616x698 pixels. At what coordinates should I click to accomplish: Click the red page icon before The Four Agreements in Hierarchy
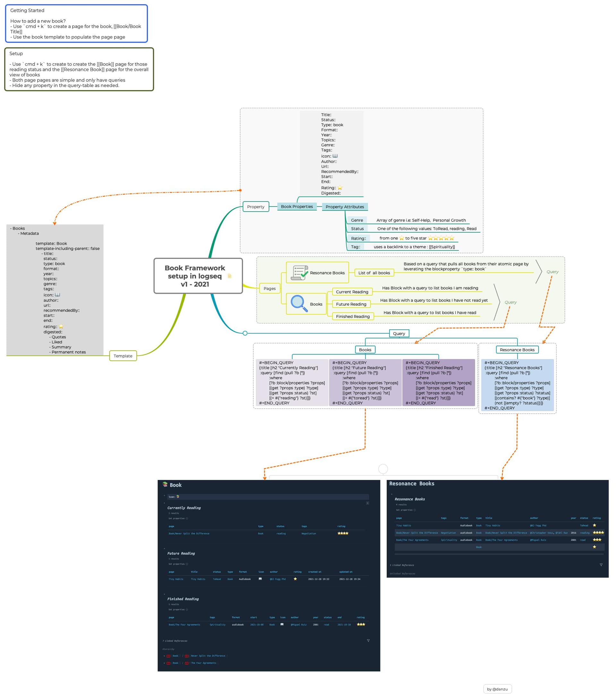tap(187, 663)
